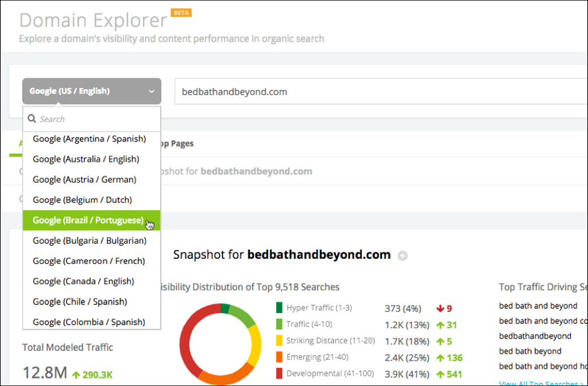
Task: Click the magnifier icon in dropdown search
Action: click(x=32, y=119)
